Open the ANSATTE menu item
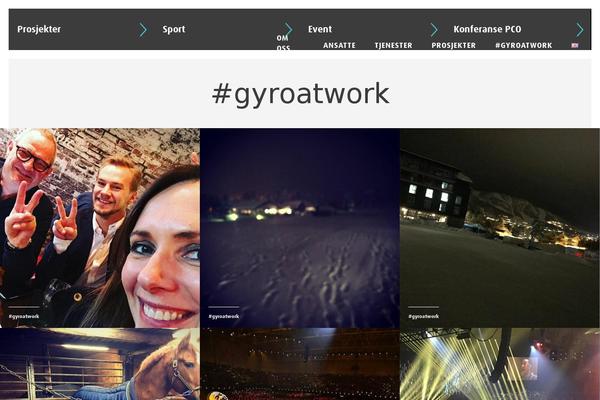Viewport: 600px width, 400px height. click(x=339, y=45)
